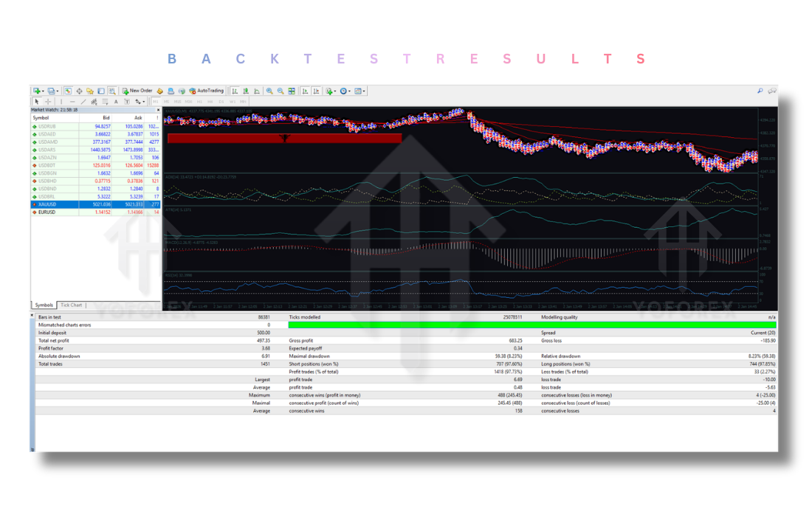
Task: Open the Symbols tab in Market Watch
Action: click(44, 305)
